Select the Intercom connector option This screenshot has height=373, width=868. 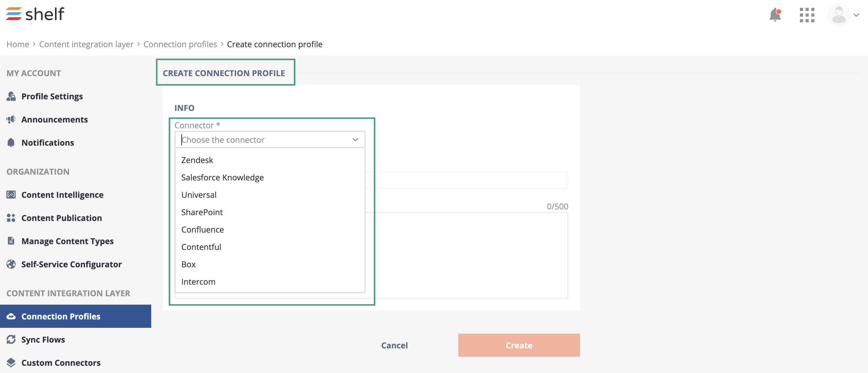click(198, 282)
